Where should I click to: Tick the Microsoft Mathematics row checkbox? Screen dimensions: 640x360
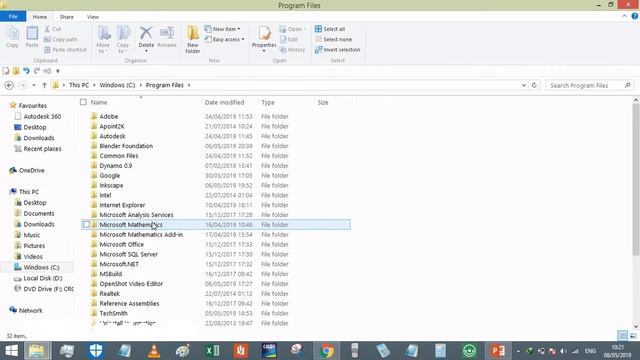pos(86,224)
